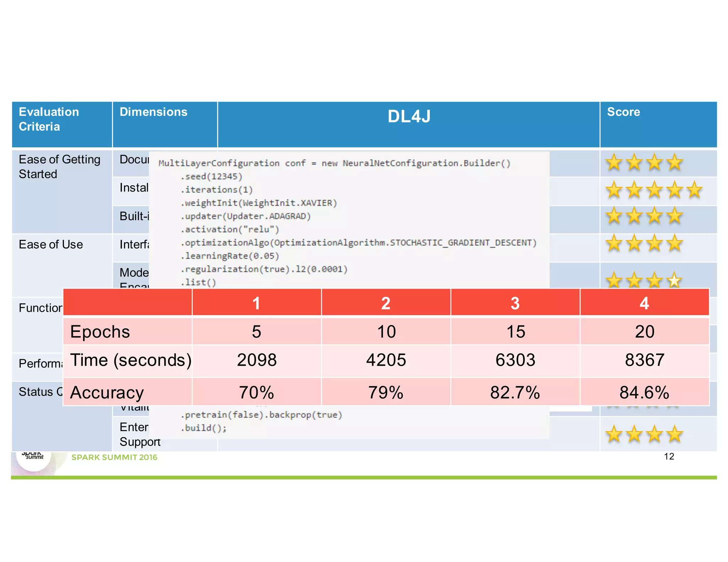The width and height of the screenshot is (728, 562).
Task: Click the time value '2098'
Action: (257, 361)
